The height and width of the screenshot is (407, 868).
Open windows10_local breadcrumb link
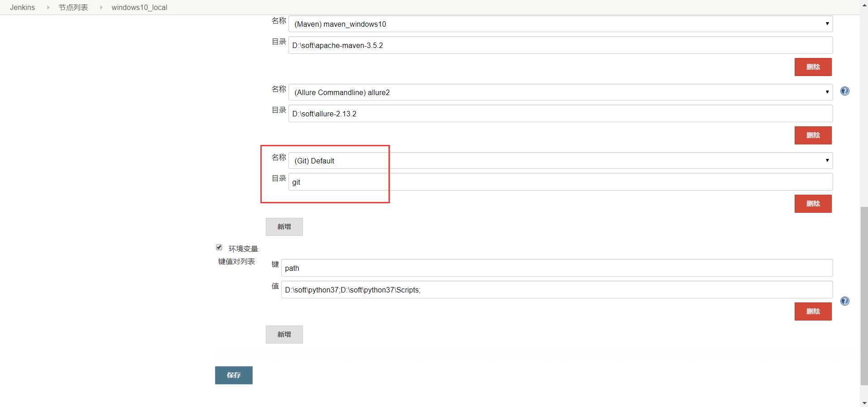139,7
